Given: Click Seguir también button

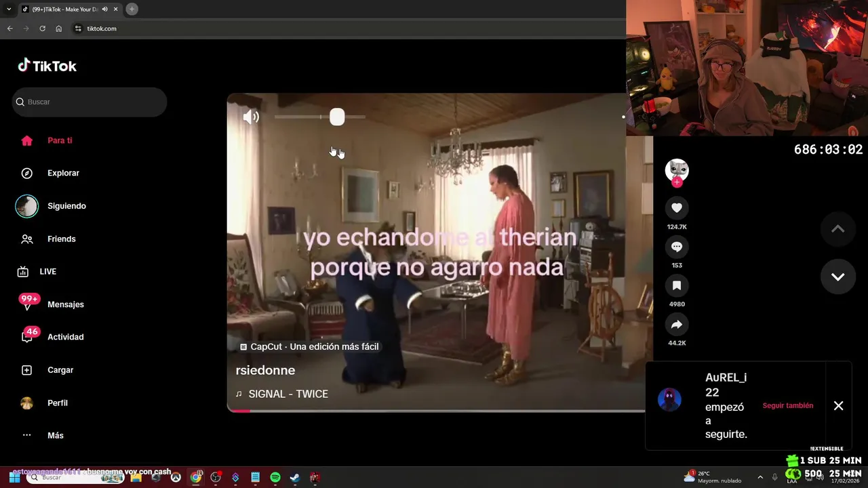Looking at the screenshot, I should tap(788, 405).
